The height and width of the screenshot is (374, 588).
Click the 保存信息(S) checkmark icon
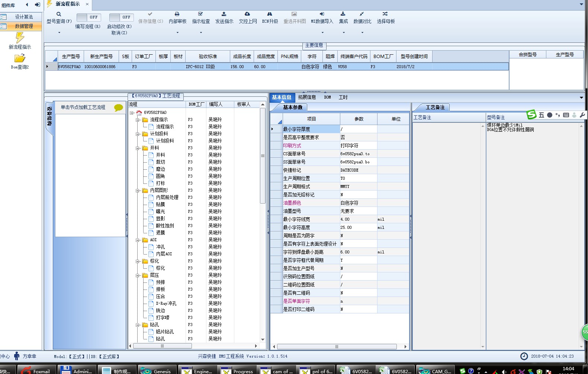click(x=150, y=14)
